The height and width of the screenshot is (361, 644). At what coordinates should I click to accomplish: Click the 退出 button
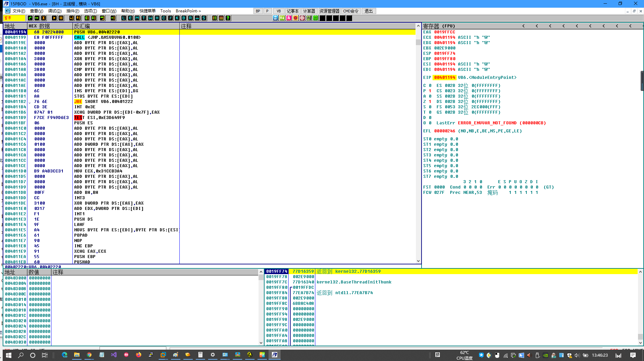point(369,11)
